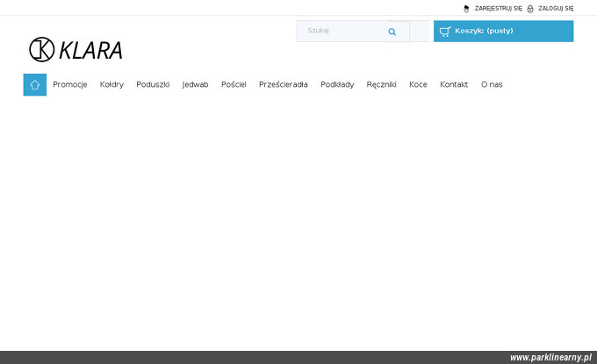
Task: Go to the home page icon
Action: click(x=34, y=85)
